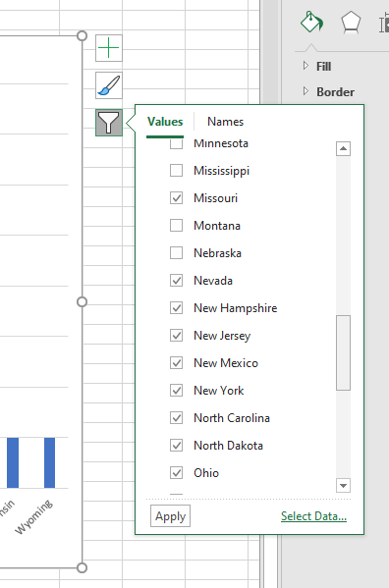Enable the Montana checkbox

click(176, 226)
